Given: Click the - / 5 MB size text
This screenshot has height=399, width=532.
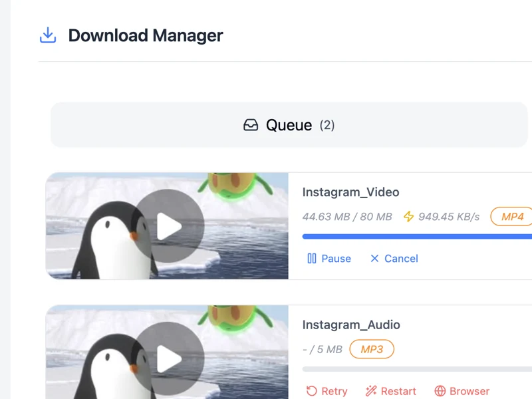Looking at the screenshot, I should pyautogui.click(x=323, y=349).
